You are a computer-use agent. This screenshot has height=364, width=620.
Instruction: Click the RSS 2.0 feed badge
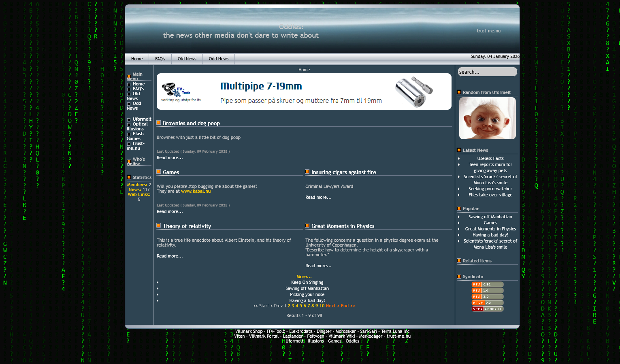[487, 297]
